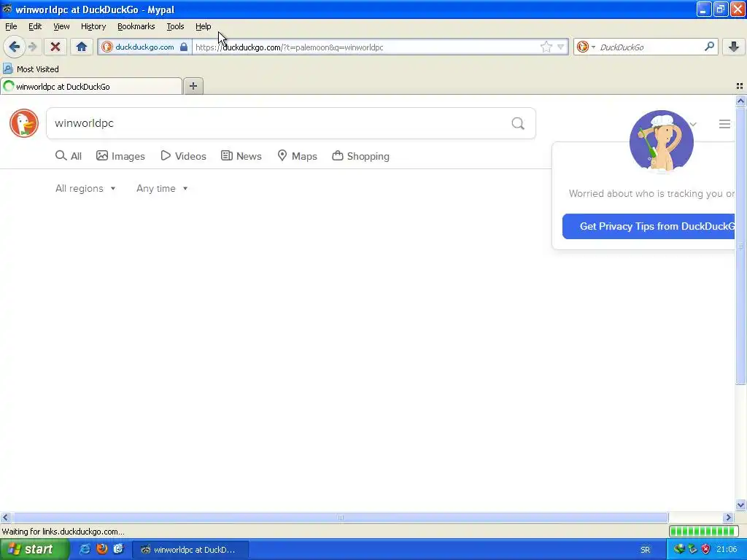Click the horizontal scrollbar left arrow
The width and height of the screenshot is (747, 560).
tap(5, 518)
